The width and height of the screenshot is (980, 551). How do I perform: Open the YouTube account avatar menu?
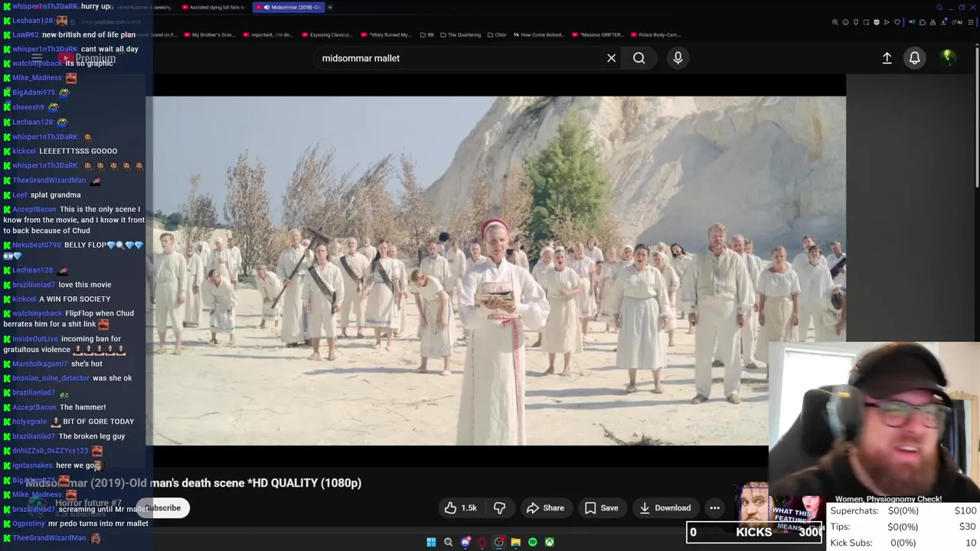click(948, 57)
